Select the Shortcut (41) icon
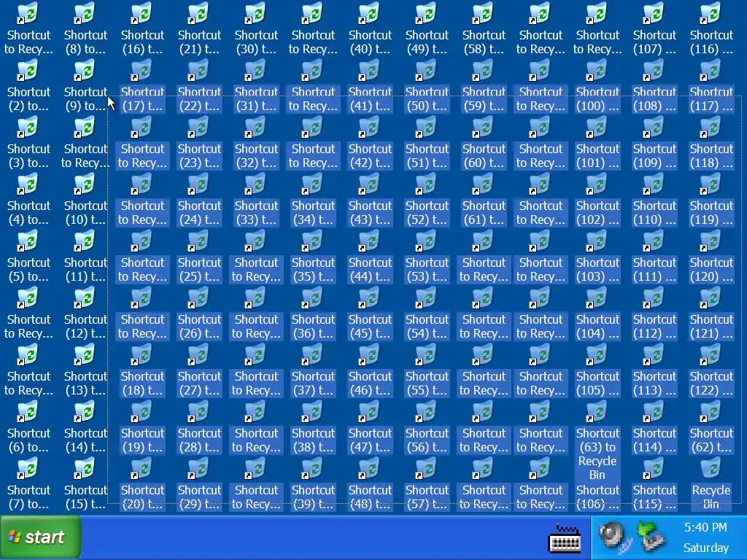The height and width of the screenshot is (560, 747). (x=370, y=70)
